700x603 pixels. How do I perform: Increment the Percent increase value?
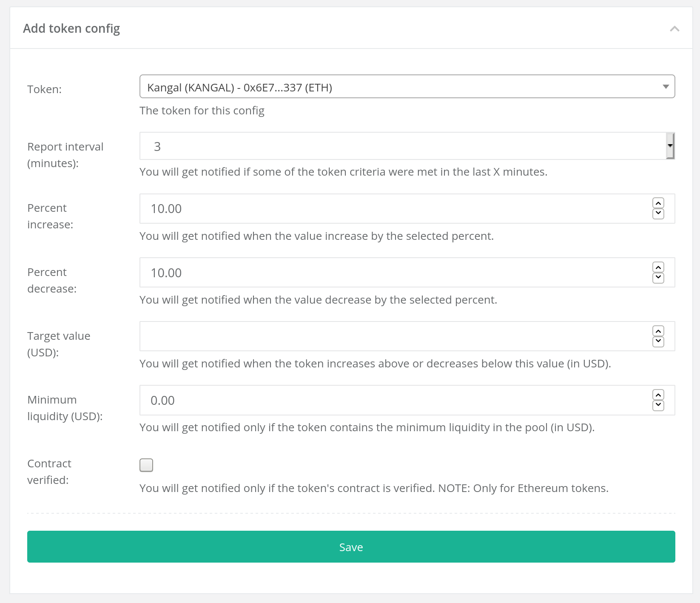point(658,203)
